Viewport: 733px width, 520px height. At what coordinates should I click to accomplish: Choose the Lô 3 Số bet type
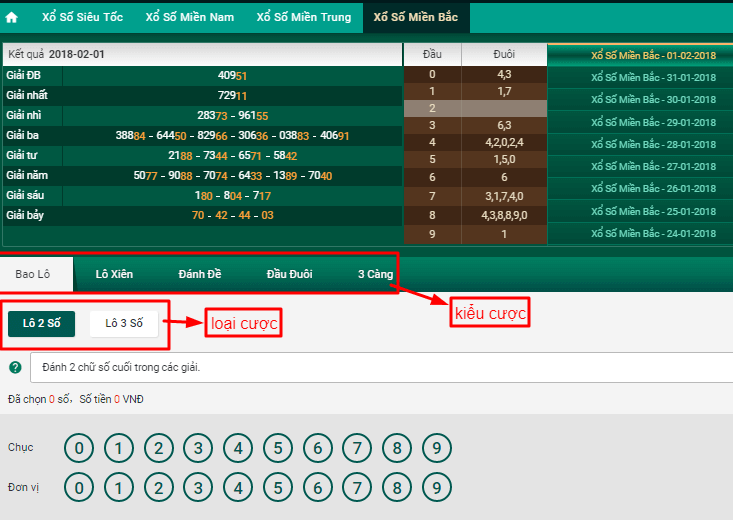click(x=124, y=324)
